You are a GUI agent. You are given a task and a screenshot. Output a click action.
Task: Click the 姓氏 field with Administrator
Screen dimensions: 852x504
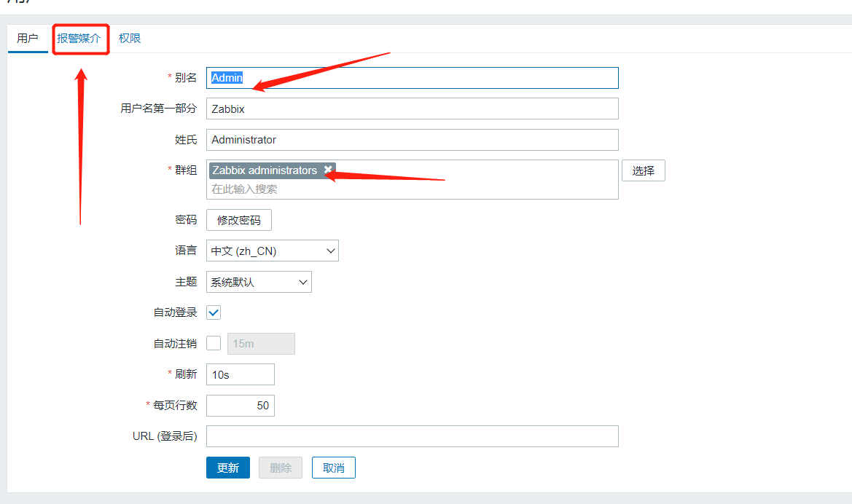[x=413, y=140]
